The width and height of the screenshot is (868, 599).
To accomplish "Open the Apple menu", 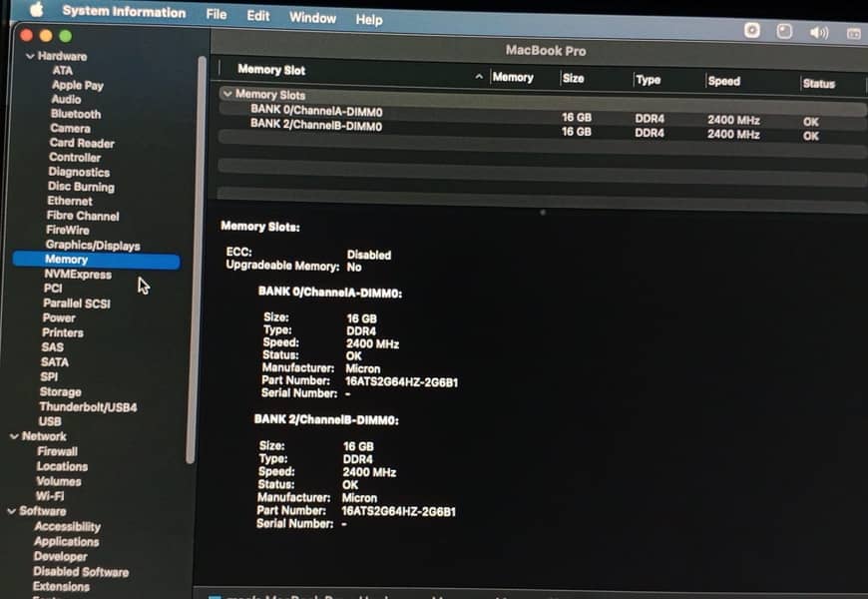I will click(37, 9).
